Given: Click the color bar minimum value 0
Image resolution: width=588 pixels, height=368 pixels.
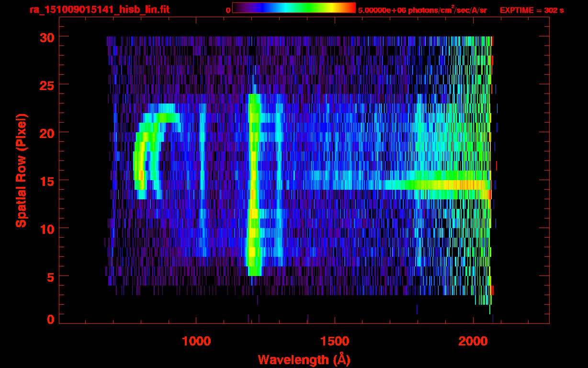Looking at the screenshot, I should coord(228,10).
